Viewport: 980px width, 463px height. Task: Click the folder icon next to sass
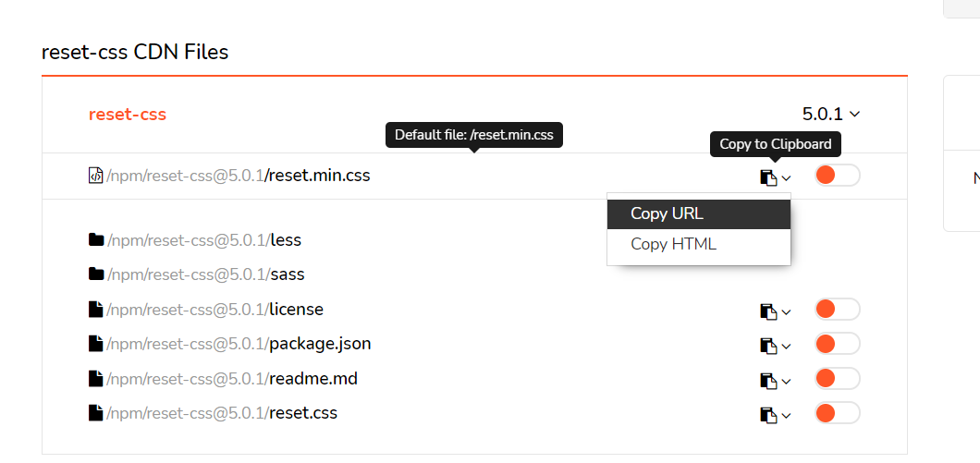(95, 274)
